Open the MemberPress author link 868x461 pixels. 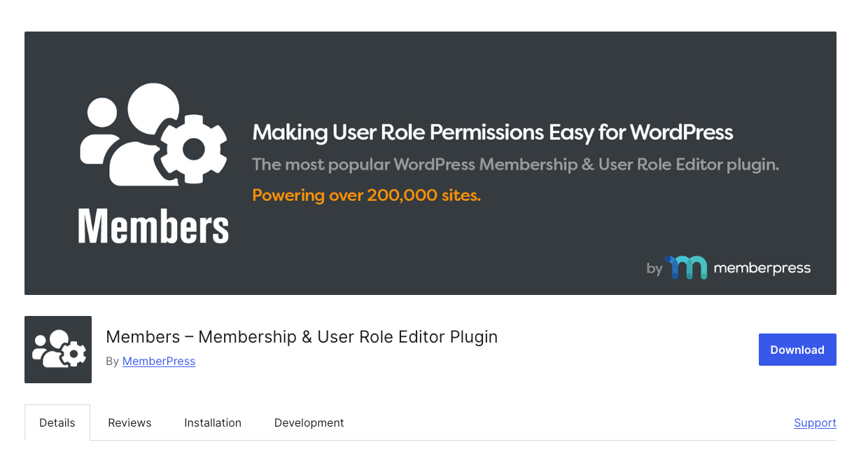point(159,361)
